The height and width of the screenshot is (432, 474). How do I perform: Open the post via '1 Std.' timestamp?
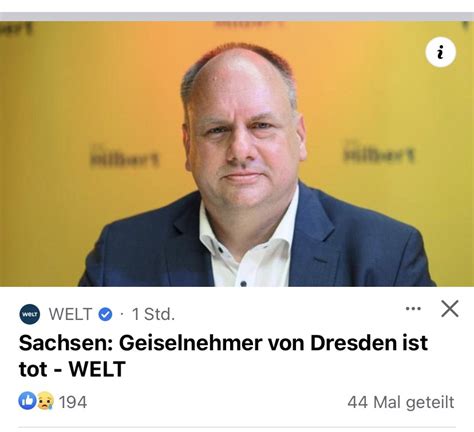click(153, 314)
